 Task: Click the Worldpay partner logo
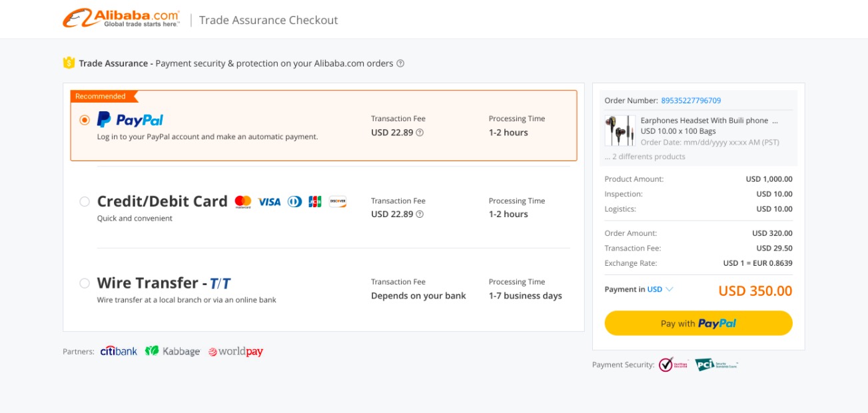pyautogui.click(x=236, y=352)
